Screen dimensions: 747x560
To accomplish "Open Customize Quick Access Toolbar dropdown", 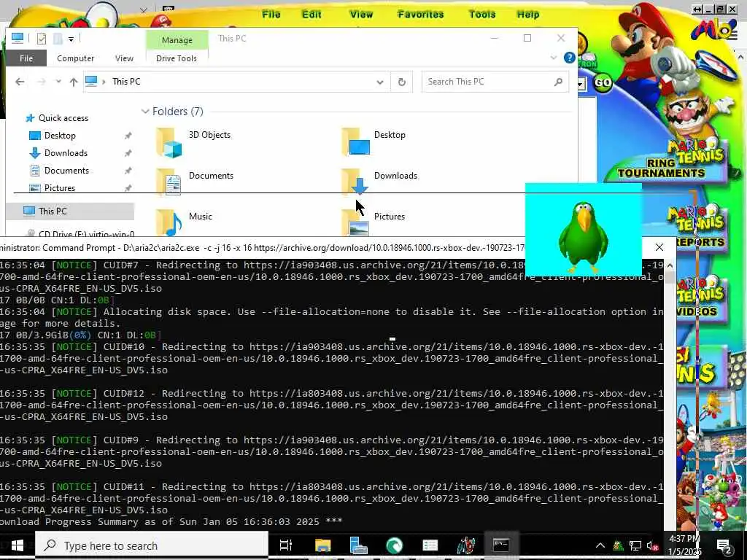I will [71, 39].
